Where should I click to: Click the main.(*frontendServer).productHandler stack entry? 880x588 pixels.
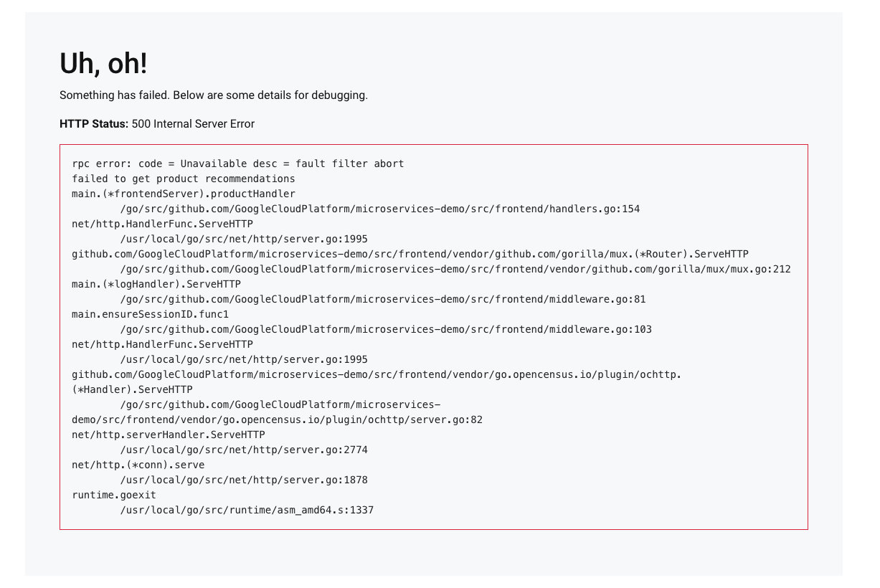pyautogui.click(x=183, y=194)
